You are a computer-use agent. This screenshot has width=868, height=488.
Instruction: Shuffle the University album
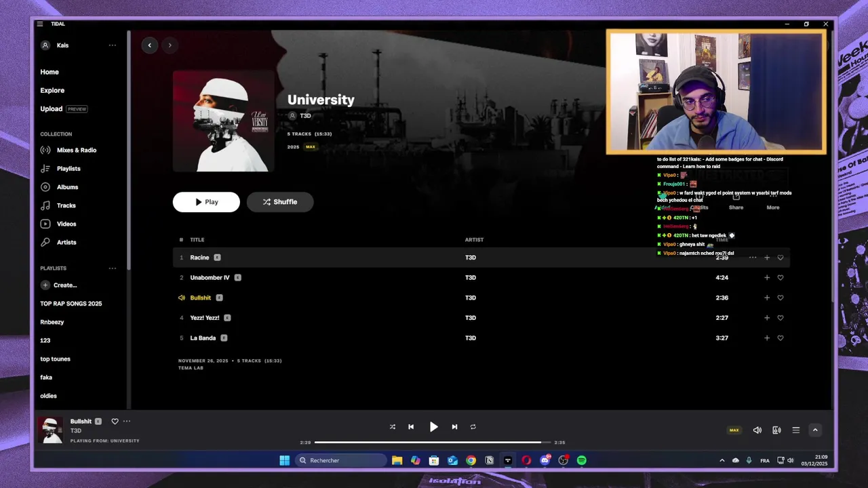coord(280,202)
